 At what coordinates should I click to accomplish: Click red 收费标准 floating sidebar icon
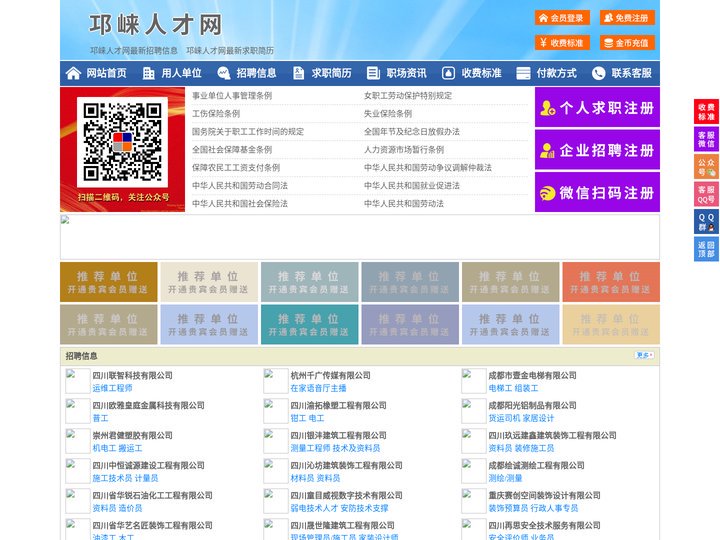click(x=706, y=112)
